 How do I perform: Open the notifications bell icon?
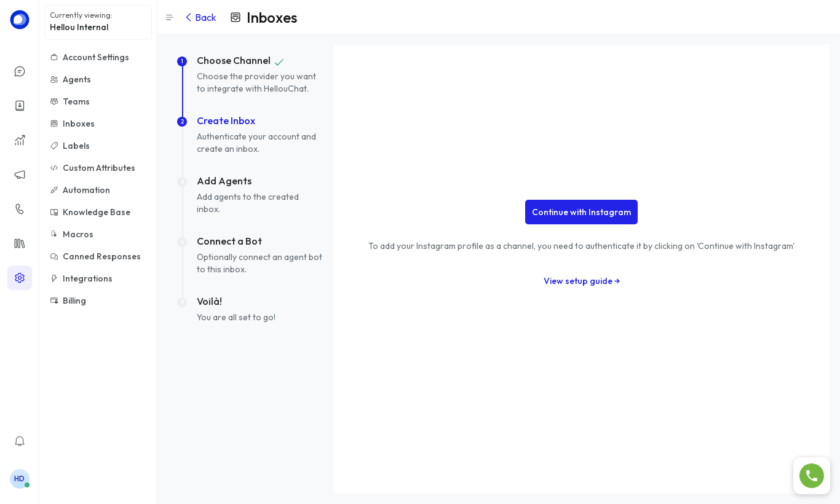point(20,441)
